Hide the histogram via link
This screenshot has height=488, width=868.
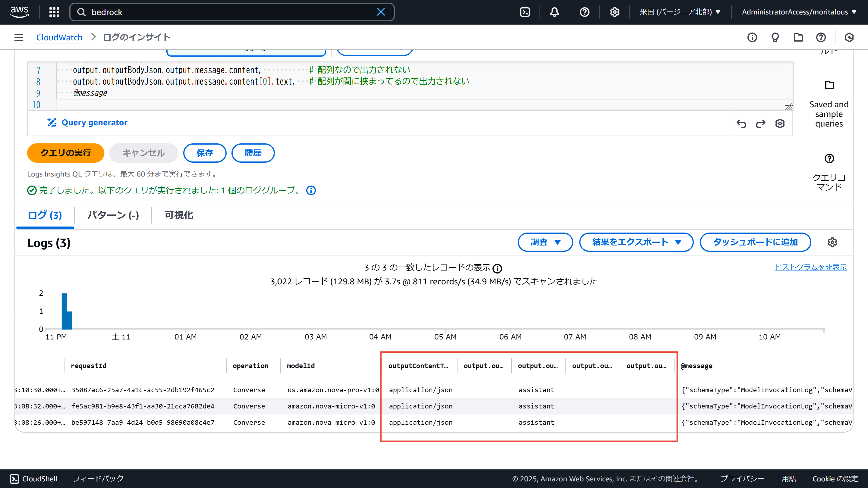pos(810,267)
